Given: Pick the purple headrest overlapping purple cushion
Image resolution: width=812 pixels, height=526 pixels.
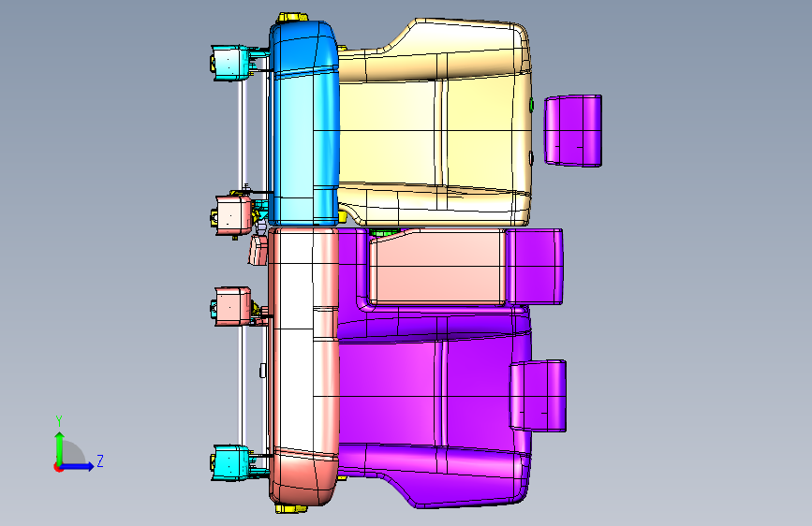Looking at the screenshot, I should [539, 396].
